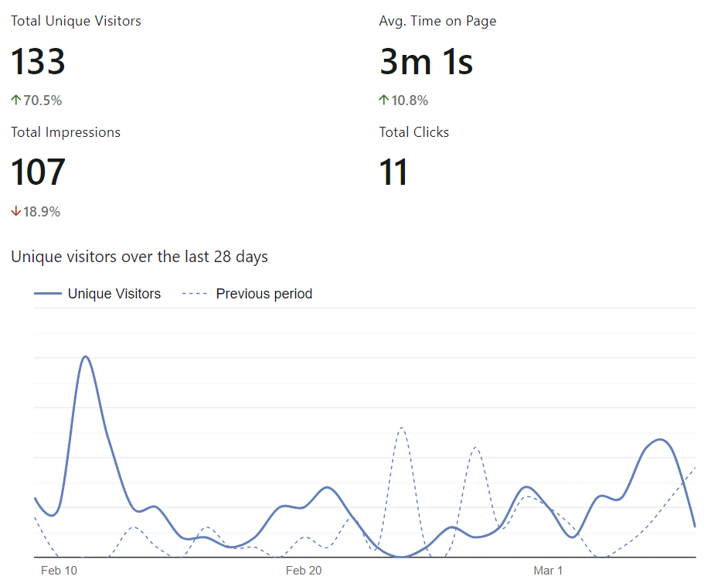Screen dimensions: 728x583
Task: Click the tallest dashed Previous period peak
Action: pos(402,428)
